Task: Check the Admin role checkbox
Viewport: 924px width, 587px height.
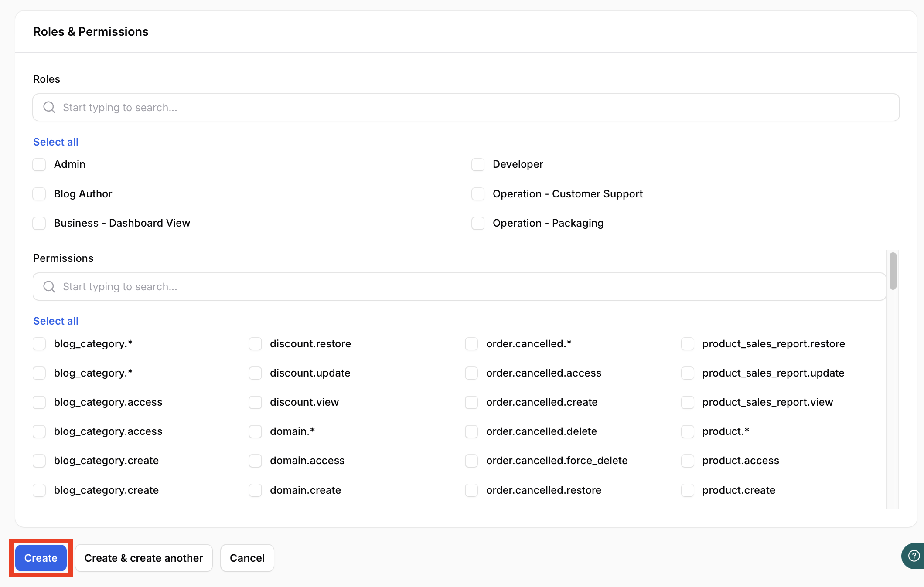Action: (39, 164)
